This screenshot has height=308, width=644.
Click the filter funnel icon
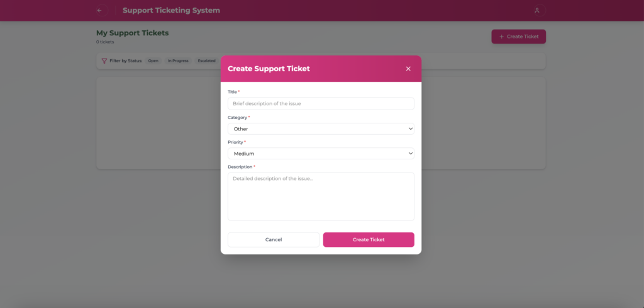click(104, 61)
